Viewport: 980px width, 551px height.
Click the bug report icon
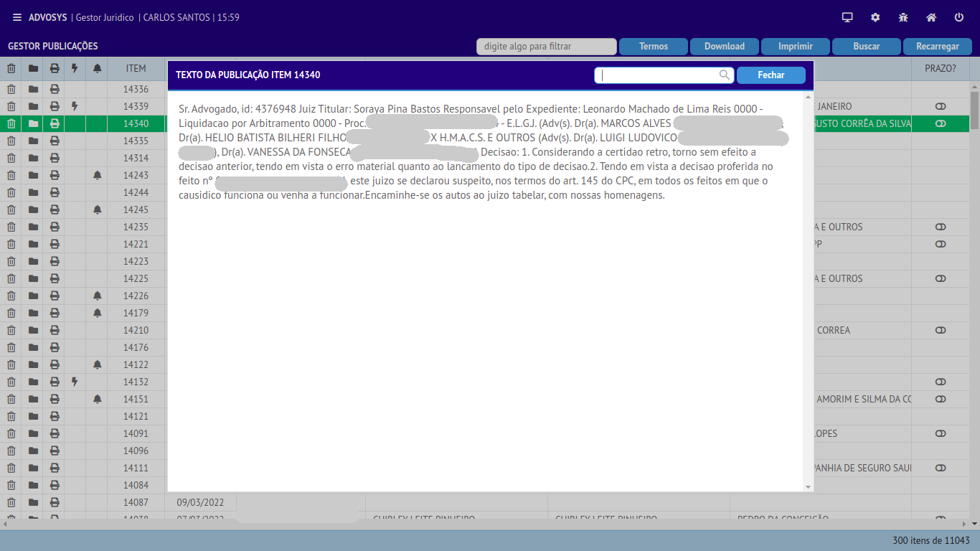point(903,17)
